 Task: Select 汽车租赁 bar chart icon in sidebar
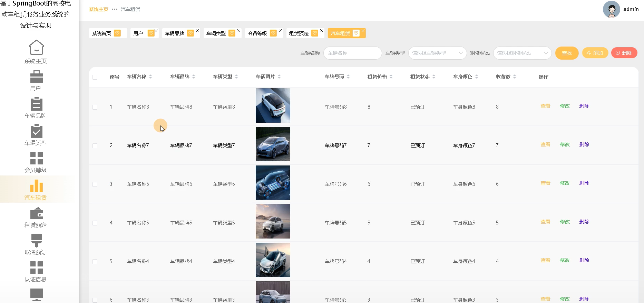click(x=36, y=186)
